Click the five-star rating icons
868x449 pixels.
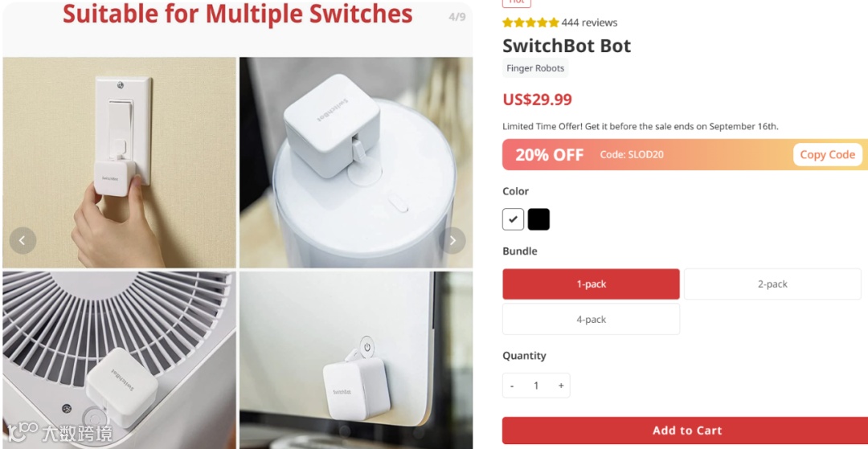[531, 22]
